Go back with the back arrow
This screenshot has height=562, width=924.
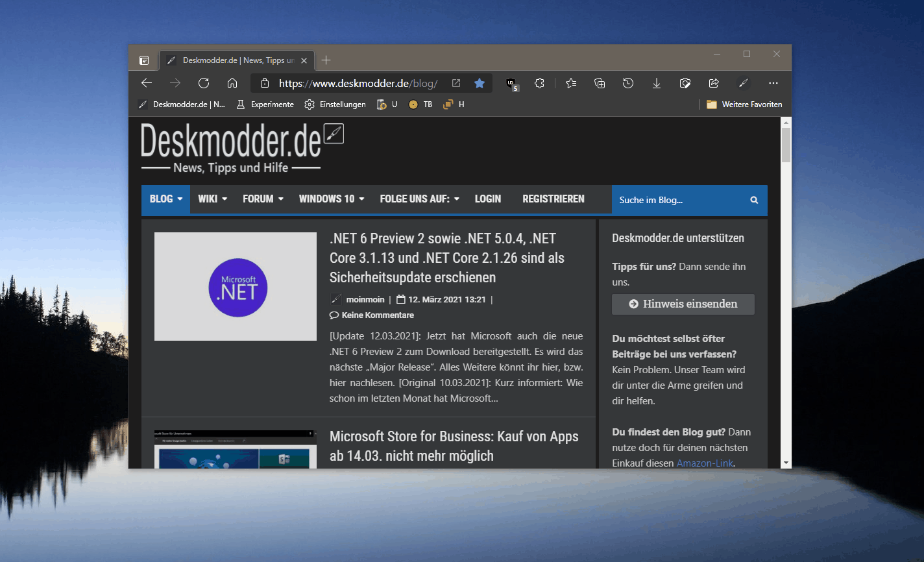point(147,83)
